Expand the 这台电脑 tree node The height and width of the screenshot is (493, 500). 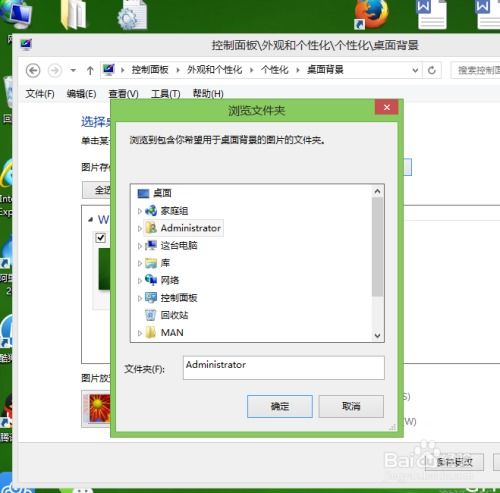140,246
